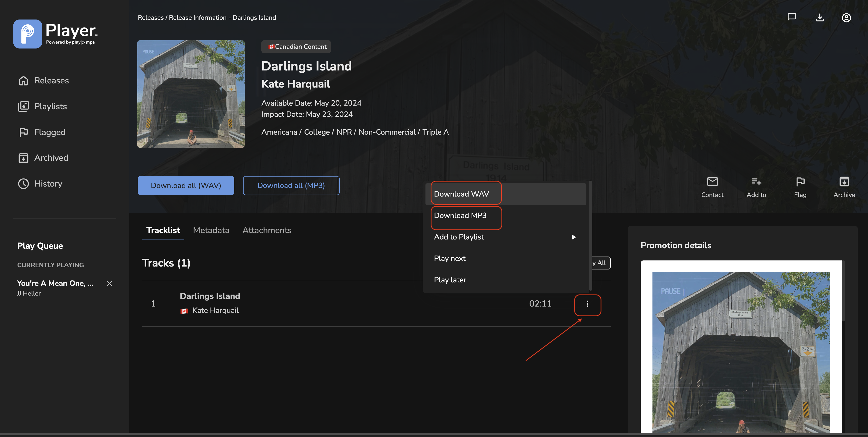Click the Releases breadcrumb link
The width and height of the screenshot is (868, 437).
tap(151, 18)
